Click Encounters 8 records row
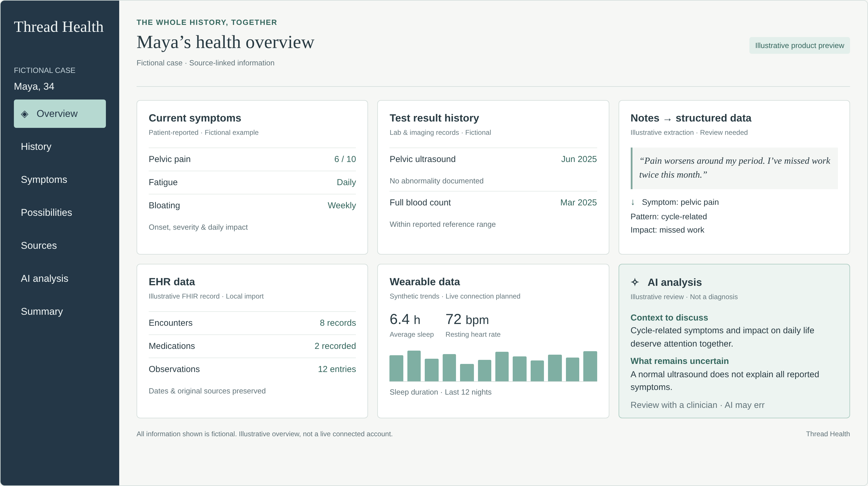 [x=252, y=323]
